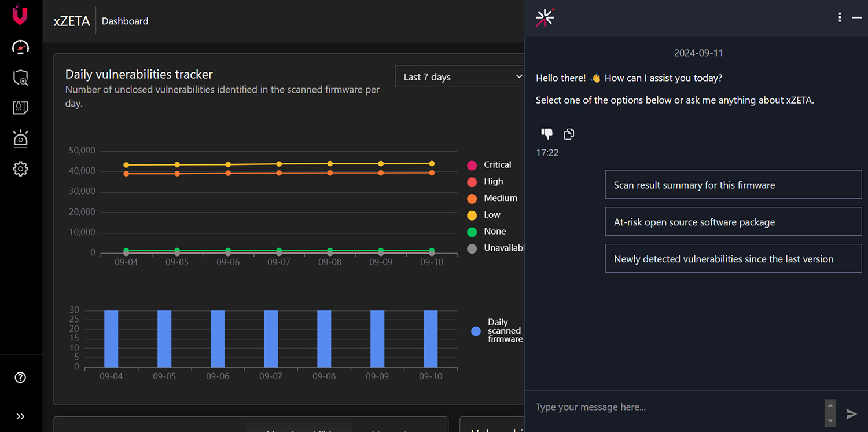
Task: Send the chat message with arrow icon
Action: 851,413
